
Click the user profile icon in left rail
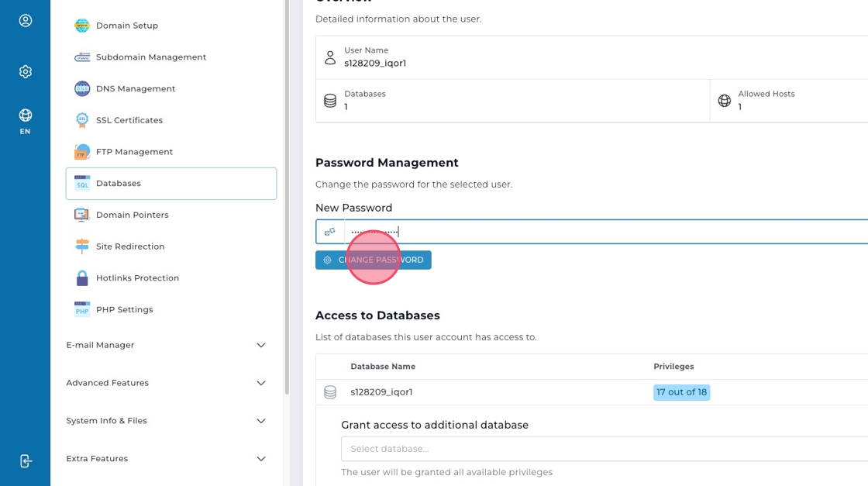(x=26, y=21)
